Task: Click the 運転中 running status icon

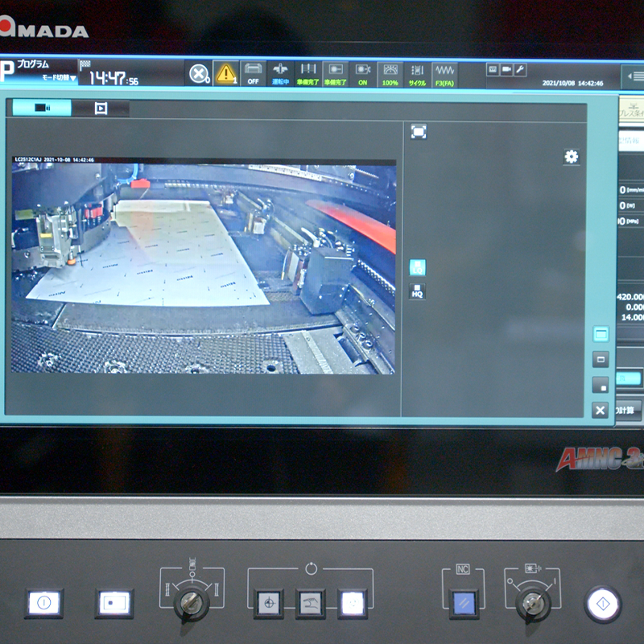Action: (x=280, y=74)
